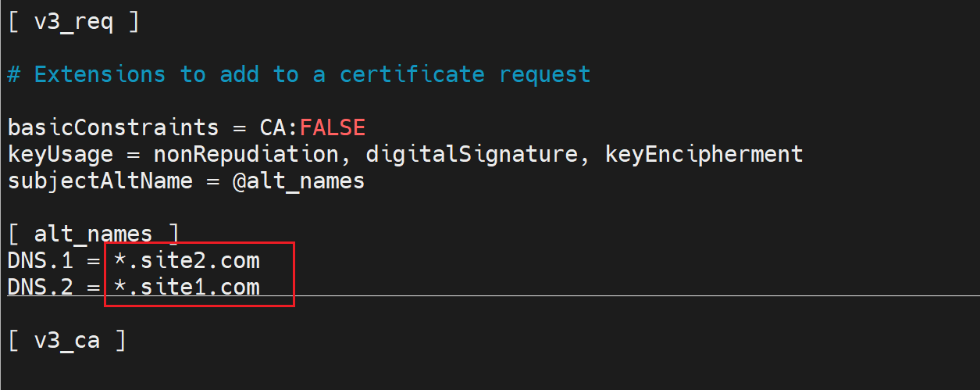Click the red FALSE value
The image size is (980, 390).
click(332, 127)
